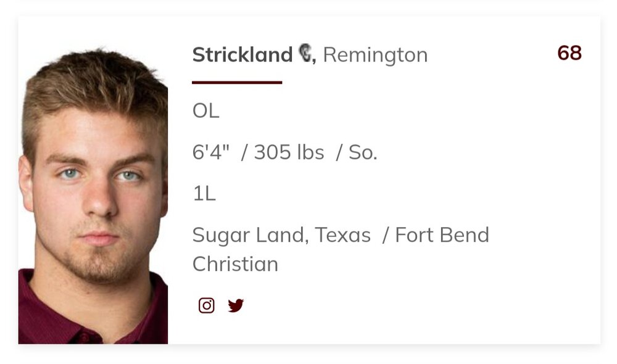Screen dimensions: 617x364
Task: Play the name pronunciation ear icon
Action: coord(305,53)
